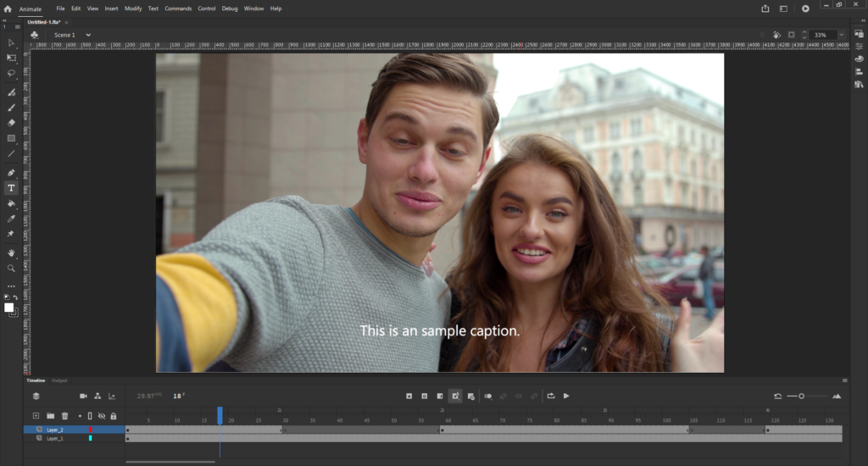Select the Rectangle tool
The image size is (868, 466).
pyautogui.click(x=11, y=138)
